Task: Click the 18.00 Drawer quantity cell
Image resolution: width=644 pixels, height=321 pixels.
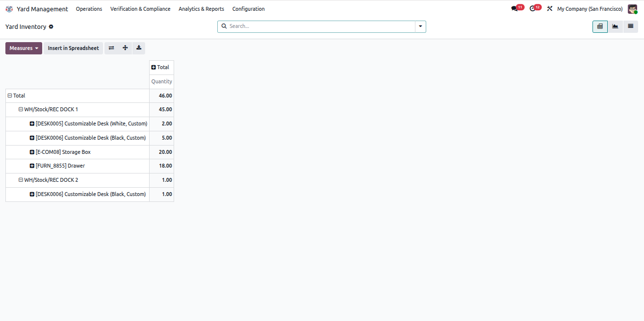Action: (x=161, y=166)
